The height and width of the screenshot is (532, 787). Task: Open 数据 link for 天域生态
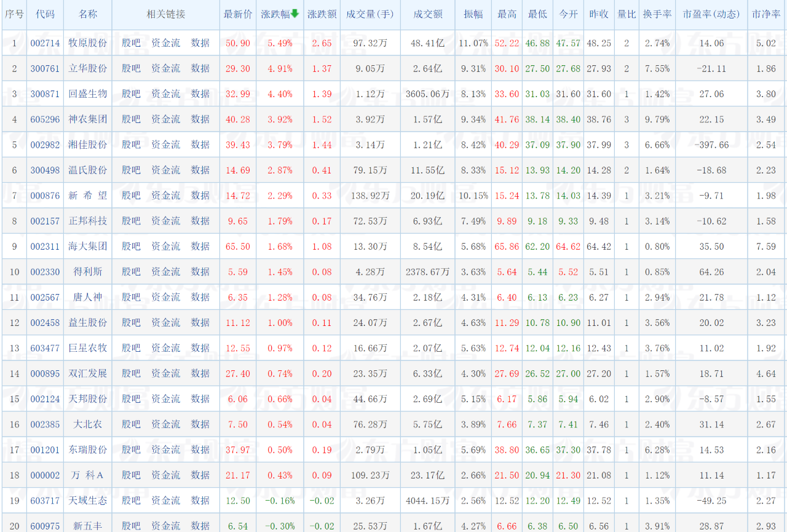pyautogui.click(x=200, y=501)
